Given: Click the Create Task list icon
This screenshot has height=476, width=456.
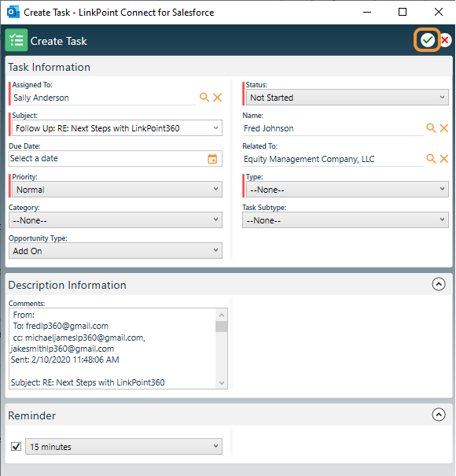Looking at the screenshot, I should [17, 40].
